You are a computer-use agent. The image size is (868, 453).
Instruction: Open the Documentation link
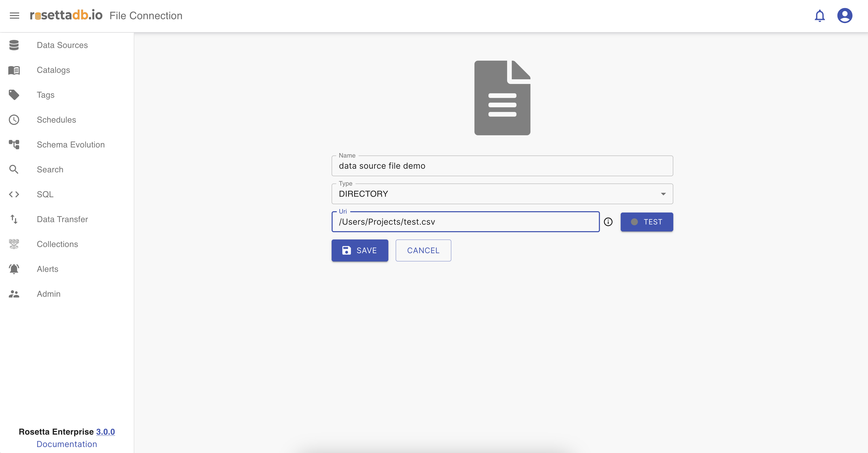pyautogui.click(x=67, y=444)
